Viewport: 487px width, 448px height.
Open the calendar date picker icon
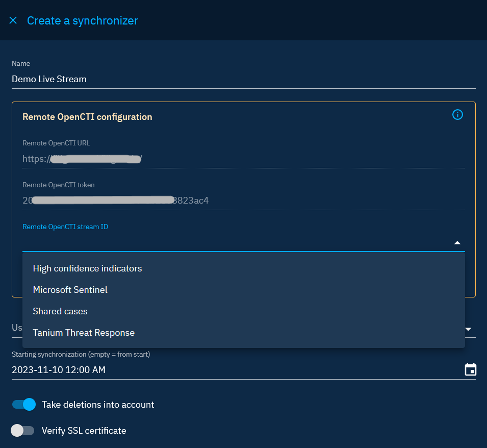pos(470,369)
